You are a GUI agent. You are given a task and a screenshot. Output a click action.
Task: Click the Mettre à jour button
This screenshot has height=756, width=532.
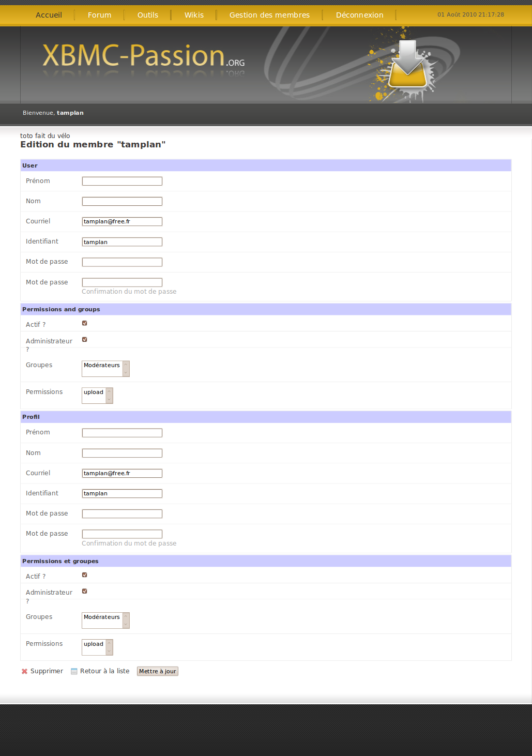click(x=158, y=671)
